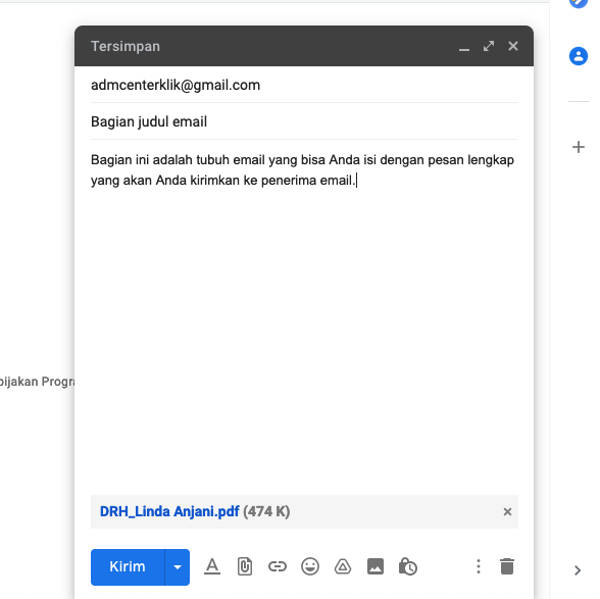Open the DRH_Linda Anjani.pdf attachment
The image size is (600, 599).
tap(169, 511)
